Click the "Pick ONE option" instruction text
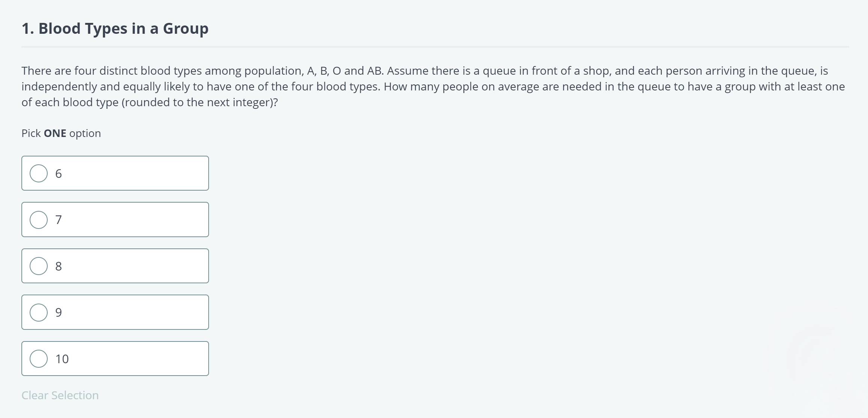Screen dimensions: 868x418 click(61, 133)
